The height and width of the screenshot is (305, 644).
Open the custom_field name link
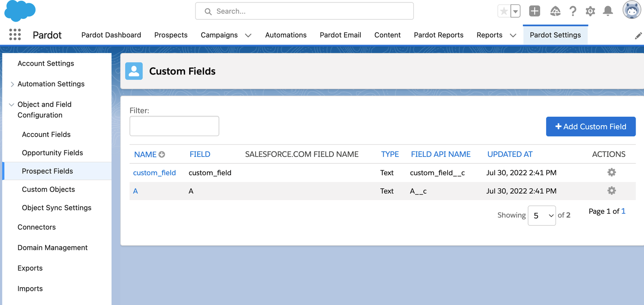point(154,173)
